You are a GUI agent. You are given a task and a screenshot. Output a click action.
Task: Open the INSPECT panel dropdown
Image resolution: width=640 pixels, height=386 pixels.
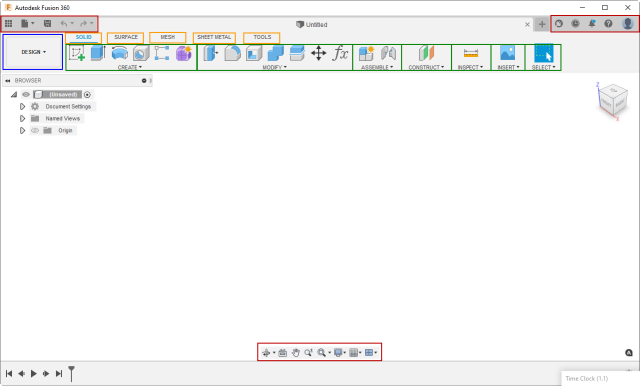470,67
